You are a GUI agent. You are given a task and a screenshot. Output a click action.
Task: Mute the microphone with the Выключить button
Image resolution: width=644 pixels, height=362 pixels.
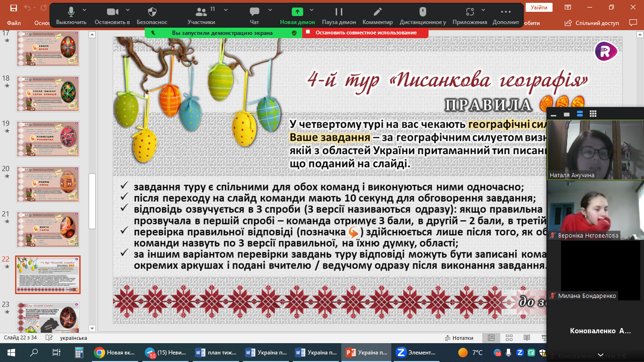pyautogui.click(x=71, y=15)
